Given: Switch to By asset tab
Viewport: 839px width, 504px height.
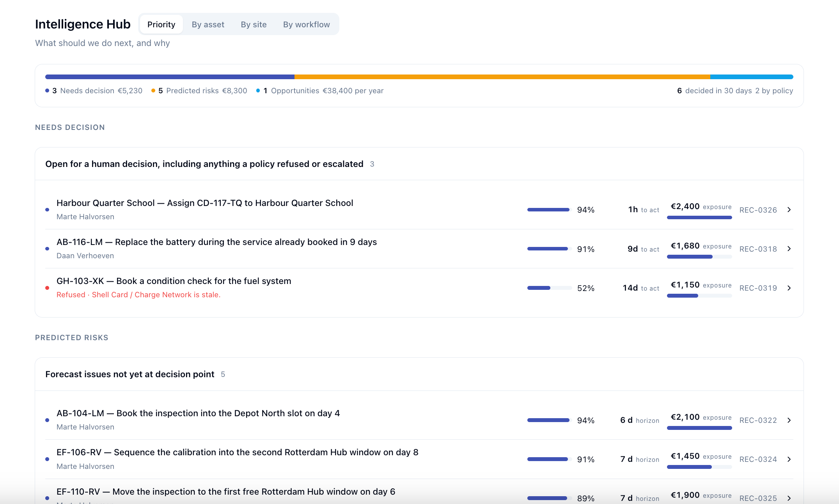Looking at the screenshot, I should coord(208,24).
